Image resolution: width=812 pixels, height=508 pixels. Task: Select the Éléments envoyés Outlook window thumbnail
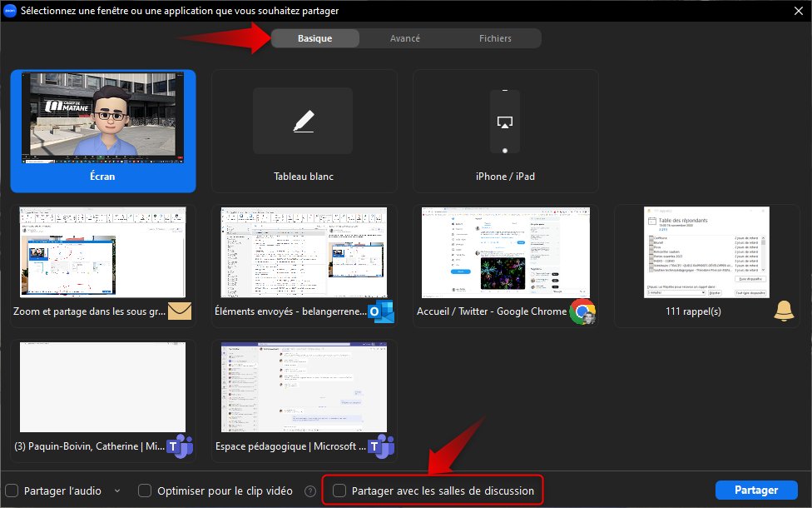pyautogui.click(x=304, y=252)
